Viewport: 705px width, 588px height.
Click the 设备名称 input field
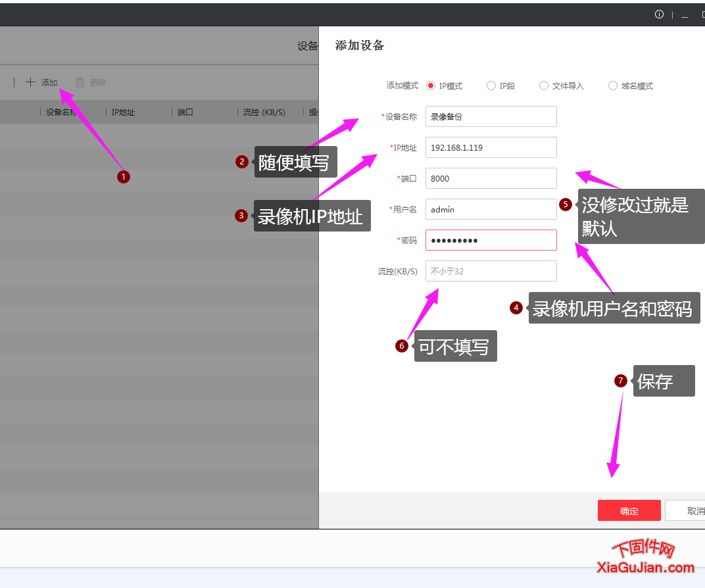coord(491,116)
